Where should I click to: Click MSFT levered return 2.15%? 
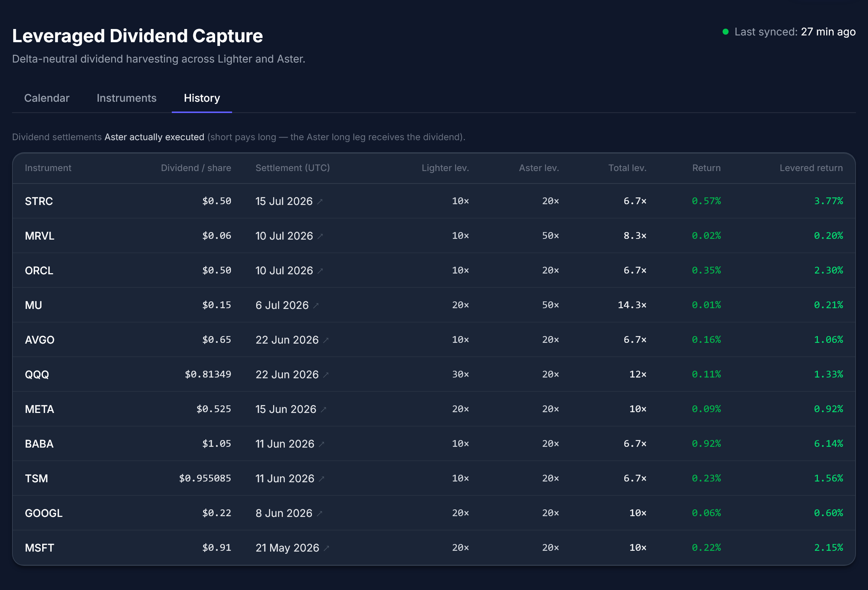coord(828,547)
